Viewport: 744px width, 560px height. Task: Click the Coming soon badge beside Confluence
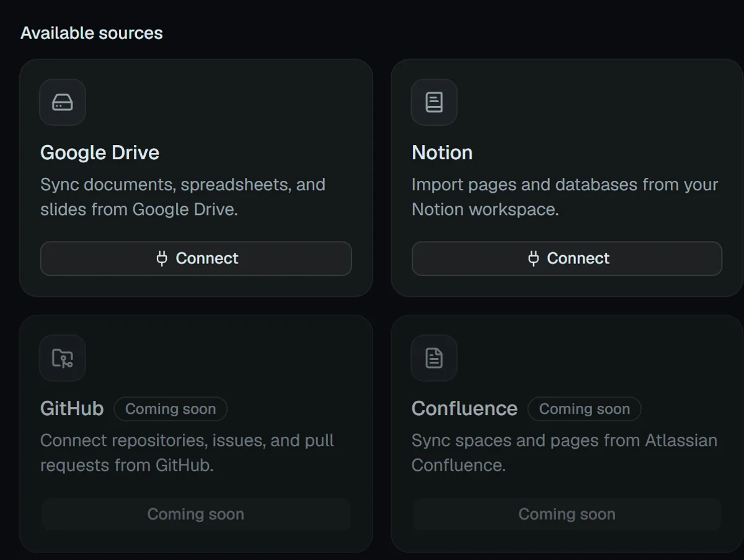(585, 409)
